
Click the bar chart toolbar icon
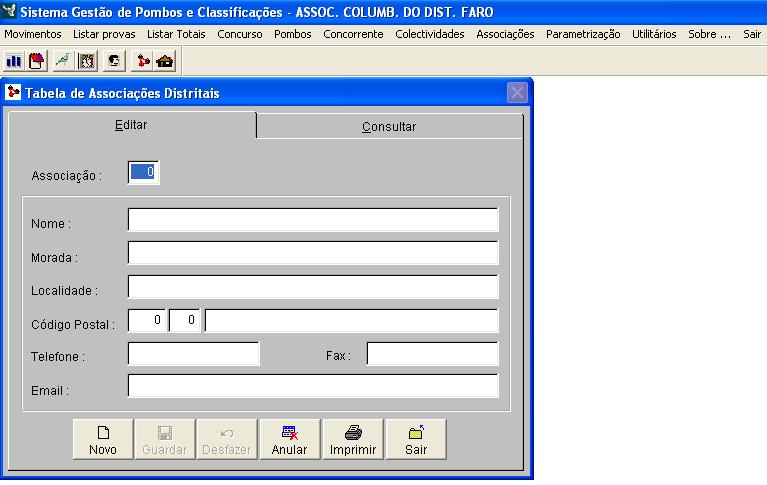14,61
